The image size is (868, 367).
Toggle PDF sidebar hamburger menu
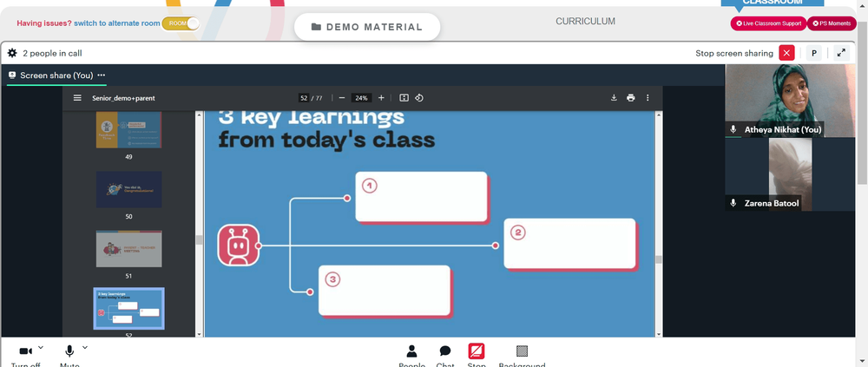[77, 98]
